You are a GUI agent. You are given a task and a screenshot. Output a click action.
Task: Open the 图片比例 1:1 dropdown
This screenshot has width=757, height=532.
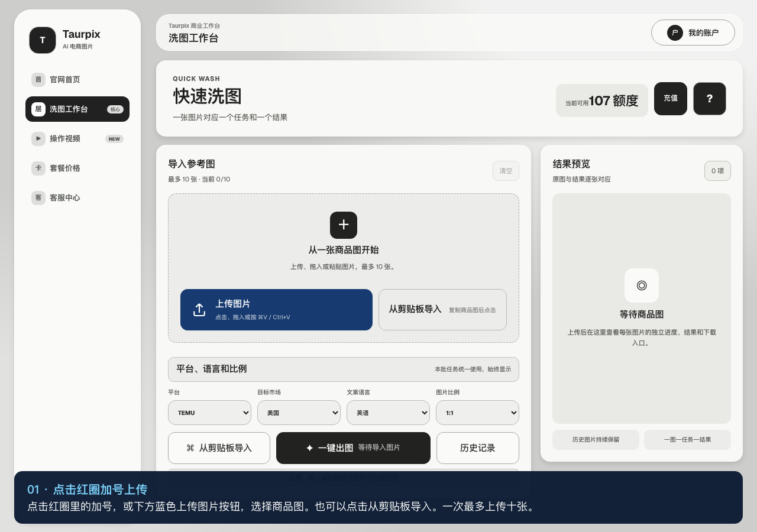point(477,413)
